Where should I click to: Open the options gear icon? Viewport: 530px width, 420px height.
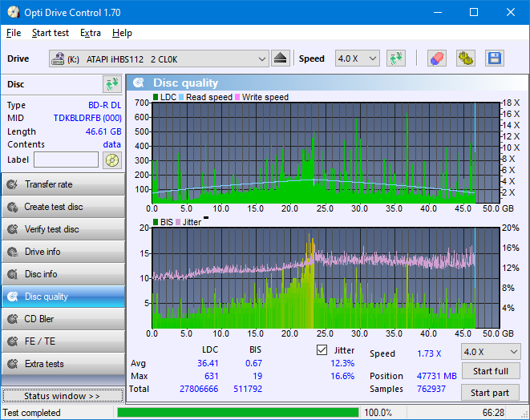click(x=465, y=59)
